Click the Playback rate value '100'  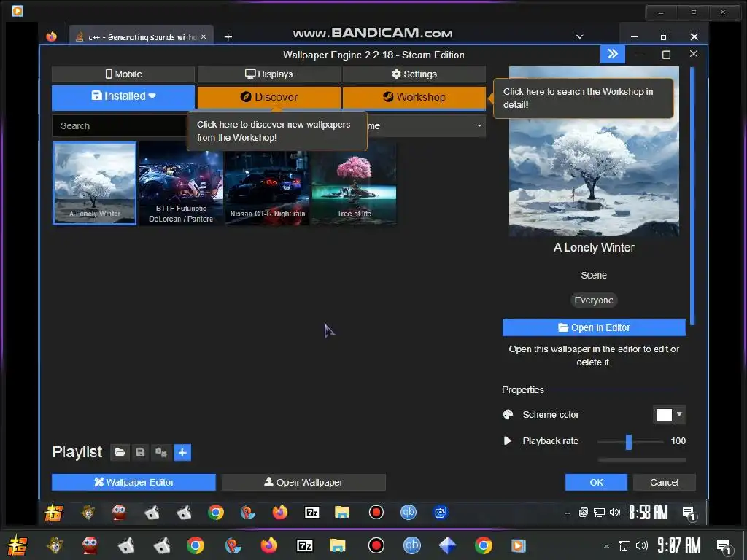point(678,441)
